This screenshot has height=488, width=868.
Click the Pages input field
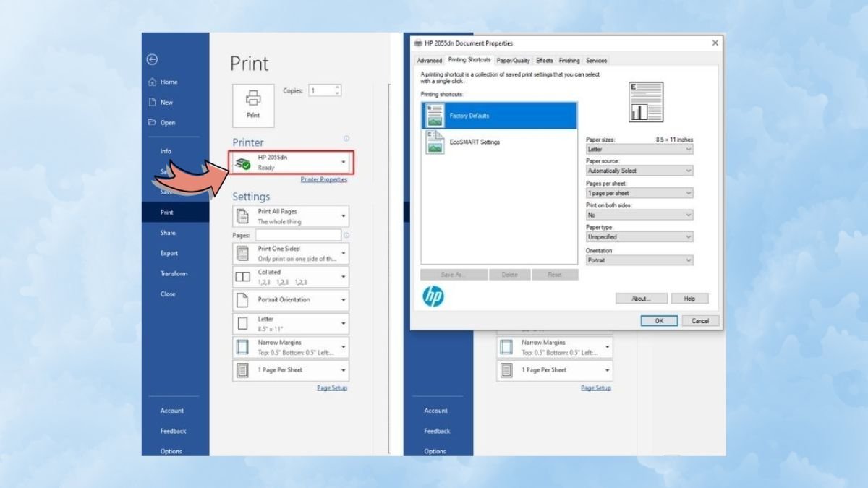(x=297, y=235)
